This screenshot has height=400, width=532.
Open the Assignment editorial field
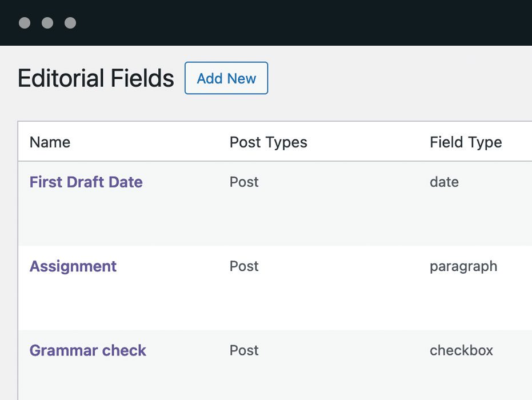(73, 266)
